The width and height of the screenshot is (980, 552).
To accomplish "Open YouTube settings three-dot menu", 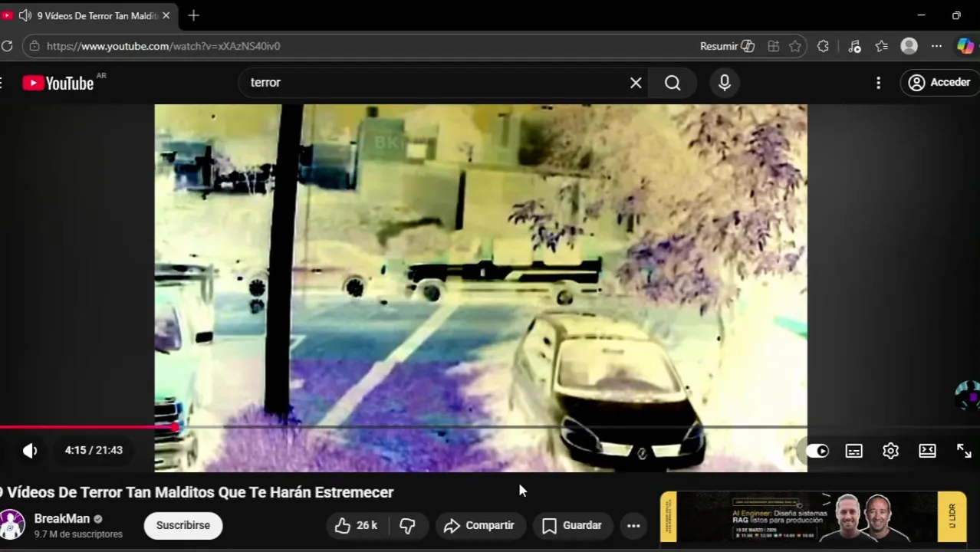I will [x=879, y=83].
